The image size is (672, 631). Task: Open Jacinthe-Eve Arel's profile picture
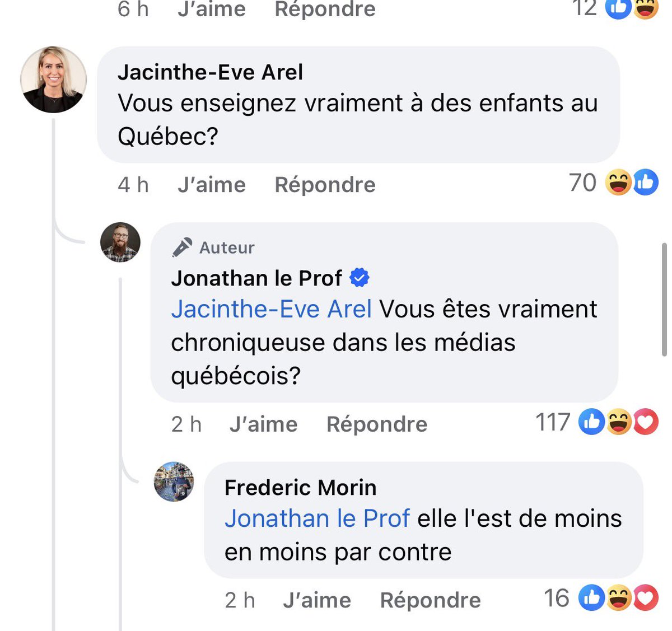[x=54, y=80]
